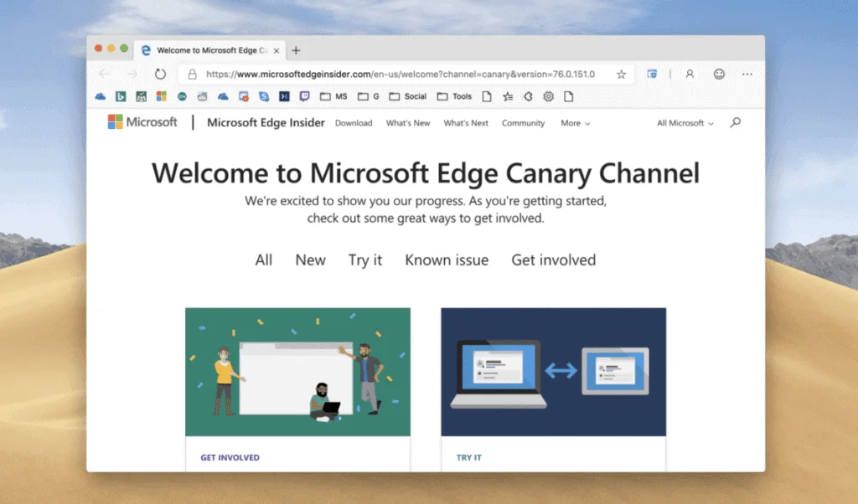
Task: Open the Edge settings three-dot menu
Action: tap(747, 74)
